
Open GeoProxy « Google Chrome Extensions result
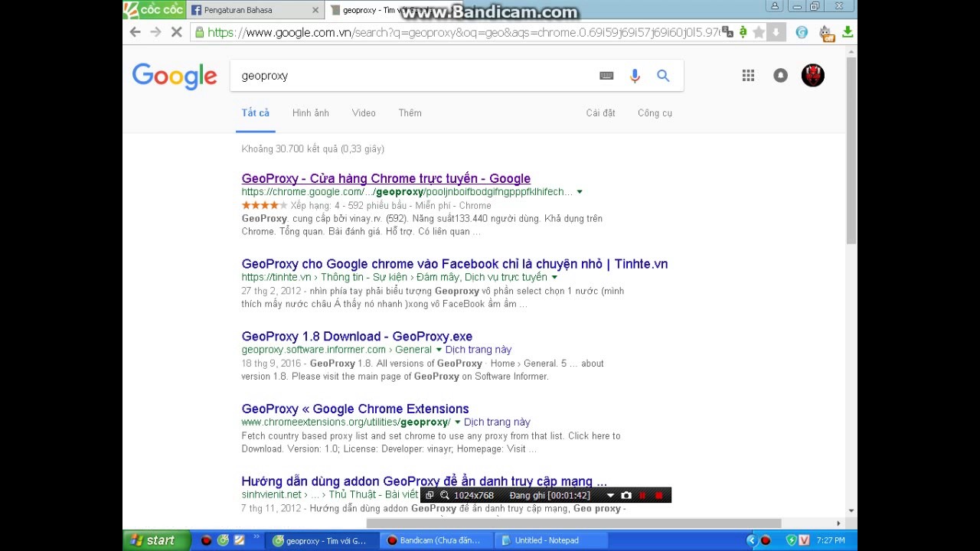point(355,409)
